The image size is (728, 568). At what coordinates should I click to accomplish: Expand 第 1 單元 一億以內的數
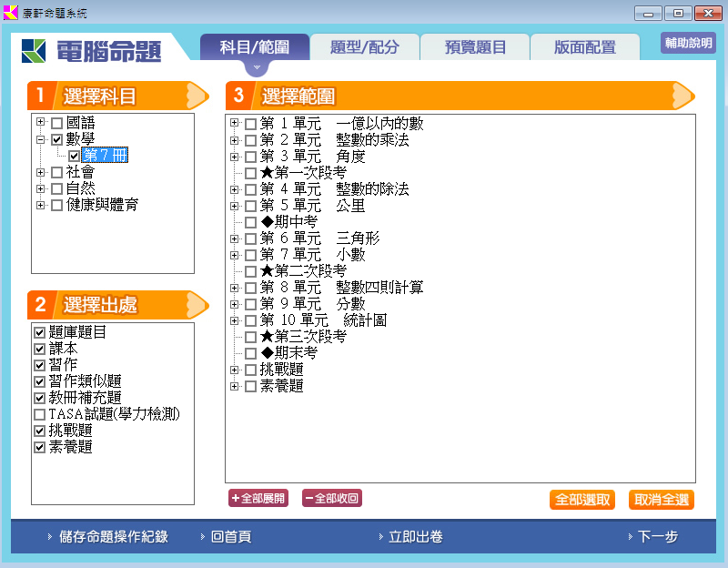[x=235, y=124]
